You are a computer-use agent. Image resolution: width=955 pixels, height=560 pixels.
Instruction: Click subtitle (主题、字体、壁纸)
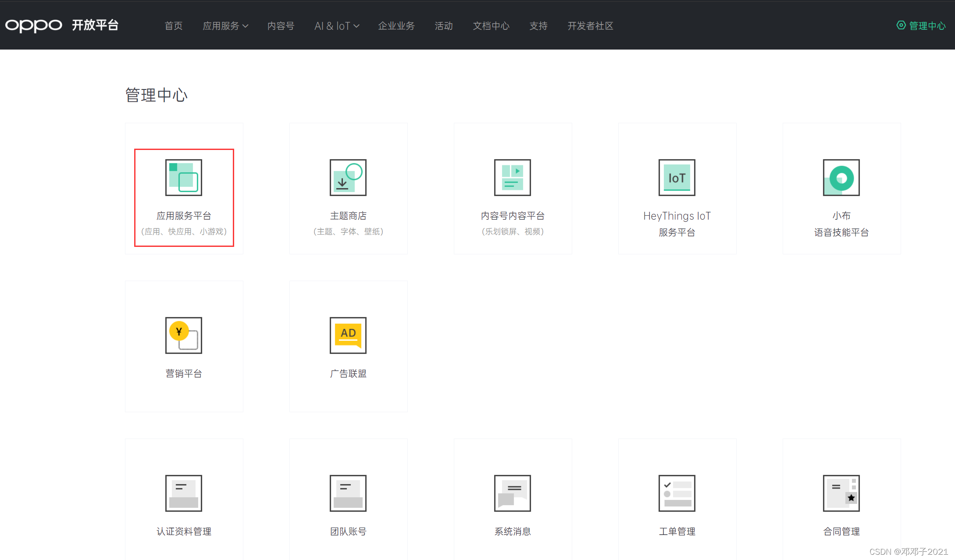click(348, 232)
